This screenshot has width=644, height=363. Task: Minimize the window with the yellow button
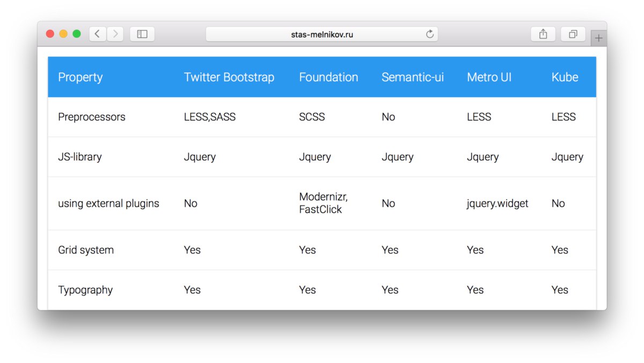(63, 34)
